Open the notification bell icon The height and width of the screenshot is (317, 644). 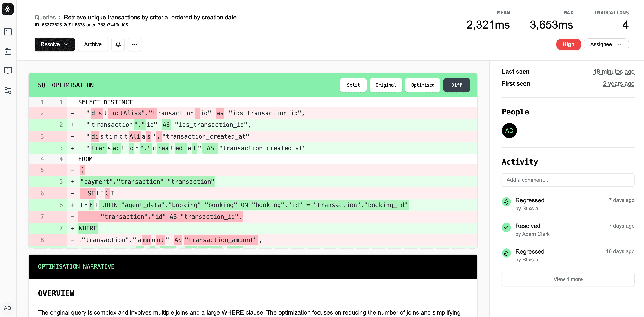coord(118,44)
